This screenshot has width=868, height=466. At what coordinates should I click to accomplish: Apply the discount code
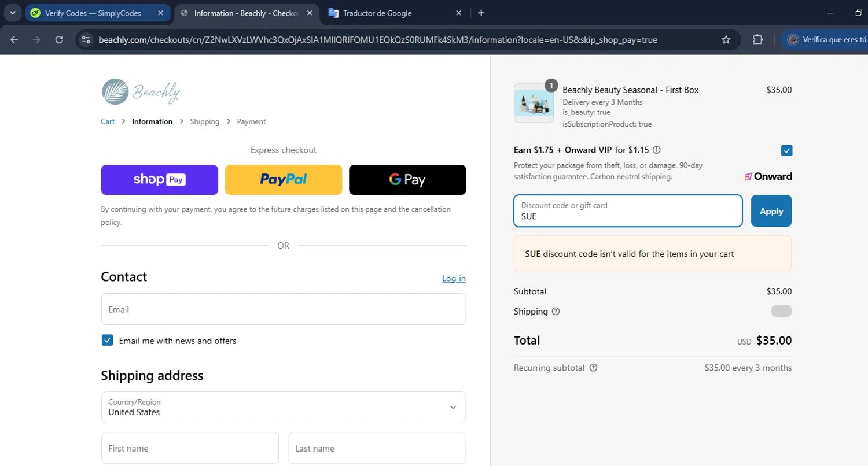click(771, 211)
